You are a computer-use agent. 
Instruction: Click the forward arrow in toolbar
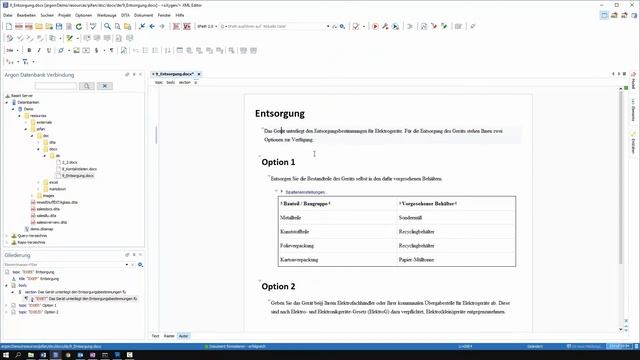pos(162,27)
